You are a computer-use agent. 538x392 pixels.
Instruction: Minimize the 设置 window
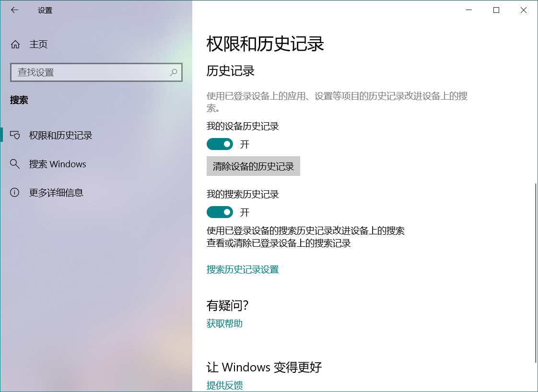click(x=469, y=10)
